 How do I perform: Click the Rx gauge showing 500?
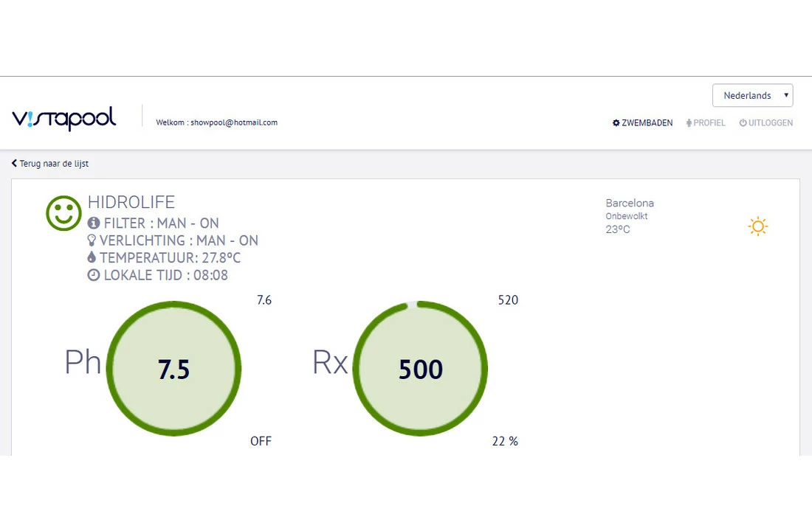click(420, 368)
